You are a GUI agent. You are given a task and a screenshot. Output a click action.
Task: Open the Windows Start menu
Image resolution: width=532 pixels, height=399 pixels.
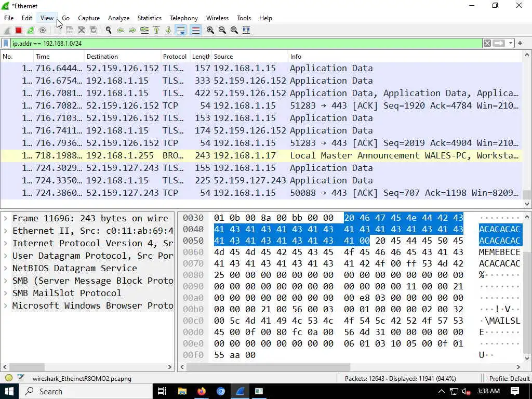coord(9,392)
